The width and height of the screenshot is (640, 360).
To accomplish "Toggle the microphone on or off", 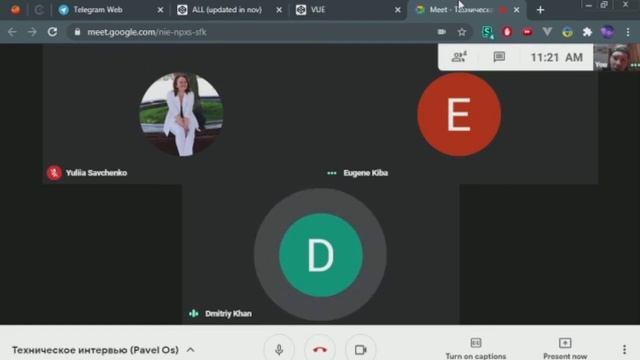I will pos(279,349).
